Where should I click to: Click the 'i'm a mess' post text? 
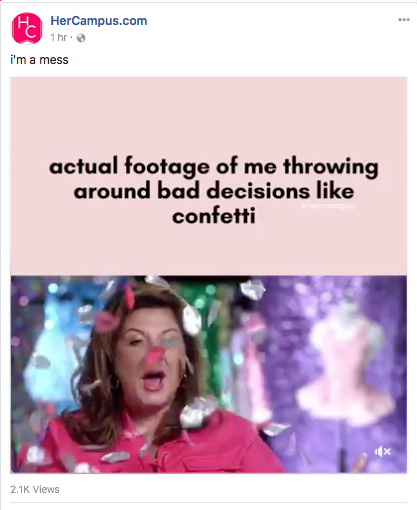pos(39,60)
